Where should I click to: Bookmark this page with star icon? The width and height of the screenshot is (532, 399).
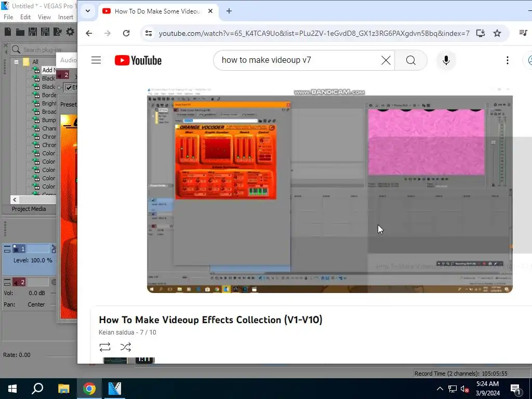[497, 33]
